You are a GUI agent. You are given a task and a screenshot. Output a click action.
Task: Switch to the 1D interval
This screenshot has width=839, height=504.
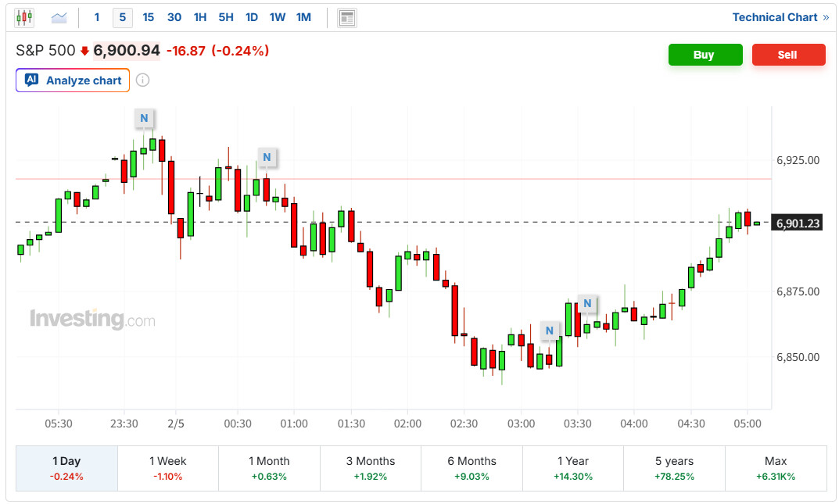click(x=251, y=17)
